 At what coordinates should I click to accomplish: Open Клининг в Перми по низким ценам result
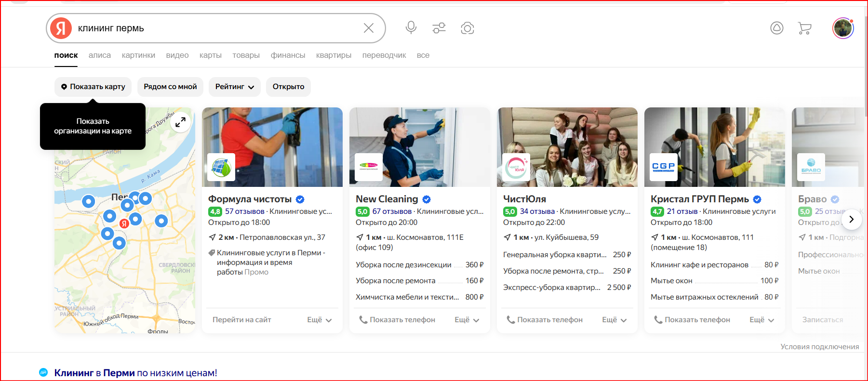tap(136, 373)
